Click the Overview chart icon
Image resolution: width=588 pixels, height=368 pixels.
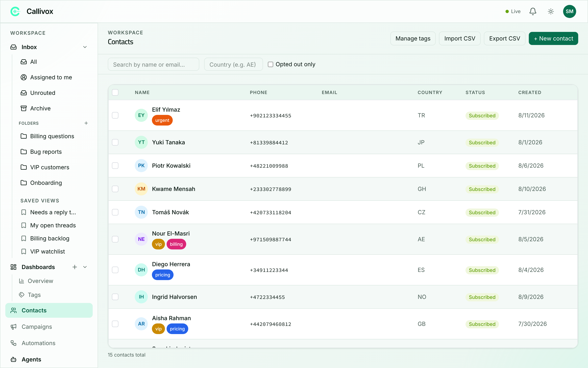[x=22, y=281]
